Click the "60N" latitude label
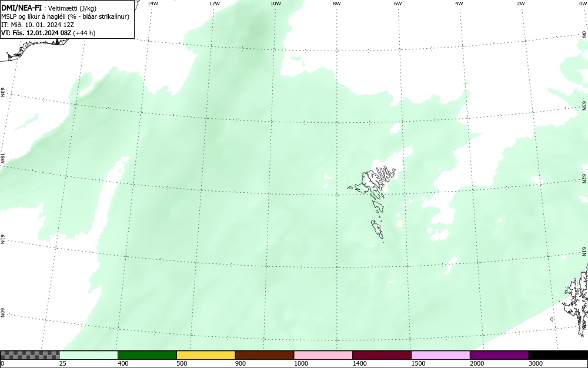588x368 pixels. pos(2,313)
